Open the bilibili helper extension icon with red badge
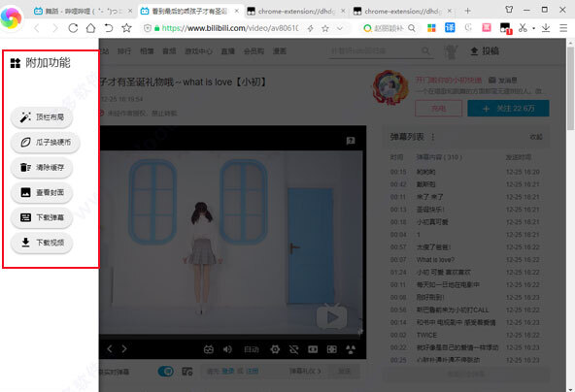This screenshot has width=575, height=392. coord(505,28)
